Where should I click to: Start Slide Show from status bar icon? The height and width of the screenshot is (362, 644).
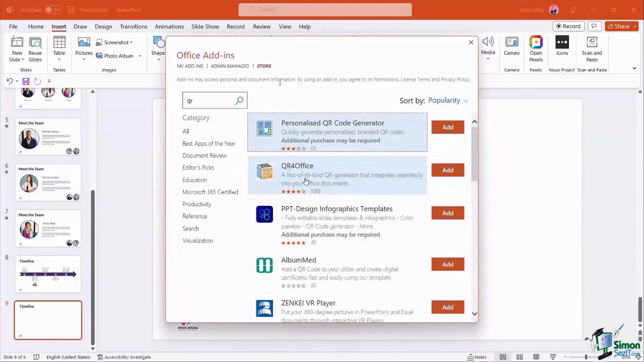click(x=553, y=357)
